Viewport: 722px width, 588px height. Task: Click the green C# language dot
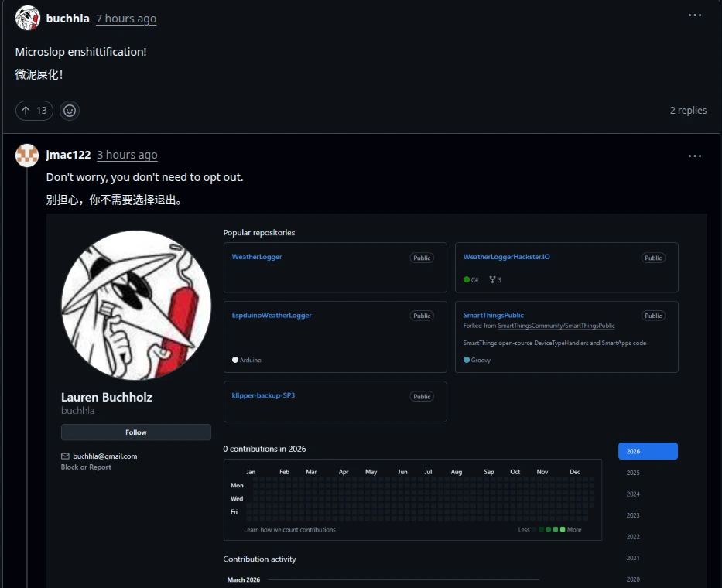pos(467,280)
